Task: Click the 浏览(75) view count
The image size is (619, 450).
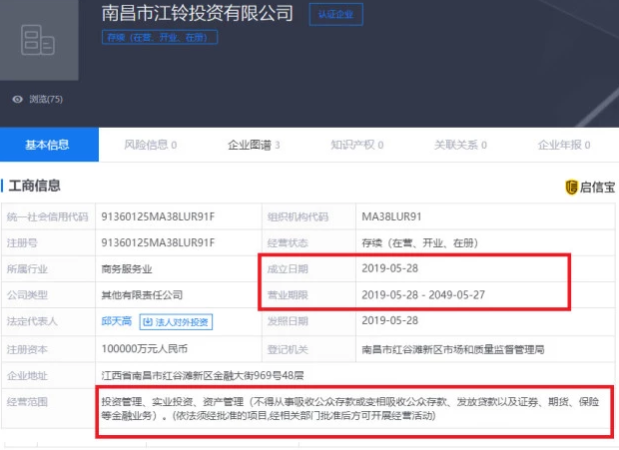Action: tap(46, 99)
